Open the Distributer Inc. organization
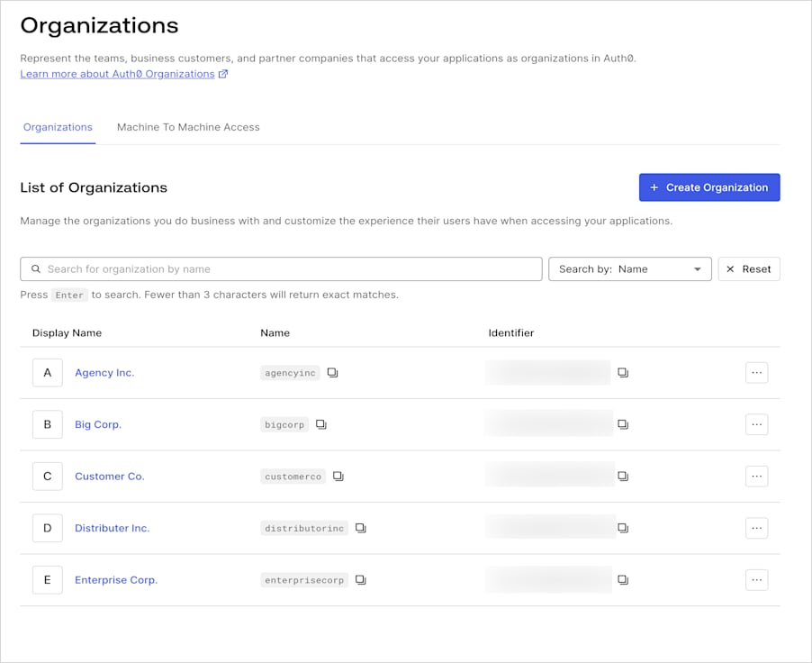This screenshot has height=663, width=812. point(112,528)
